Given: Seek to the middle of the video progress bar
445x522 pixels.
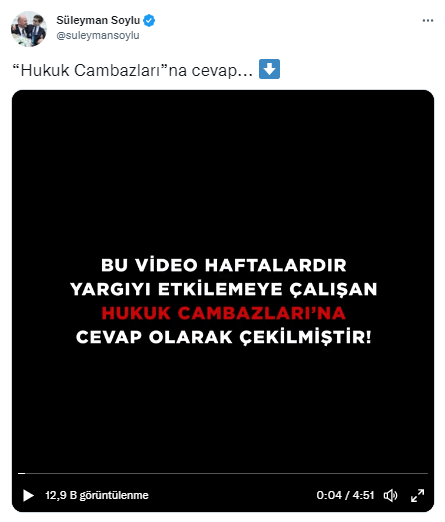Looking at the screenshot, I should (x=223, y=473).
